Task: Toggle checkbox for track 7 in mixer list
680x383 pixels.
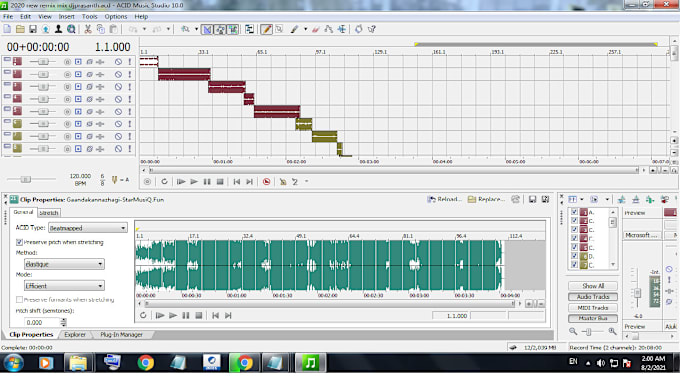Action: click(574, 265)
